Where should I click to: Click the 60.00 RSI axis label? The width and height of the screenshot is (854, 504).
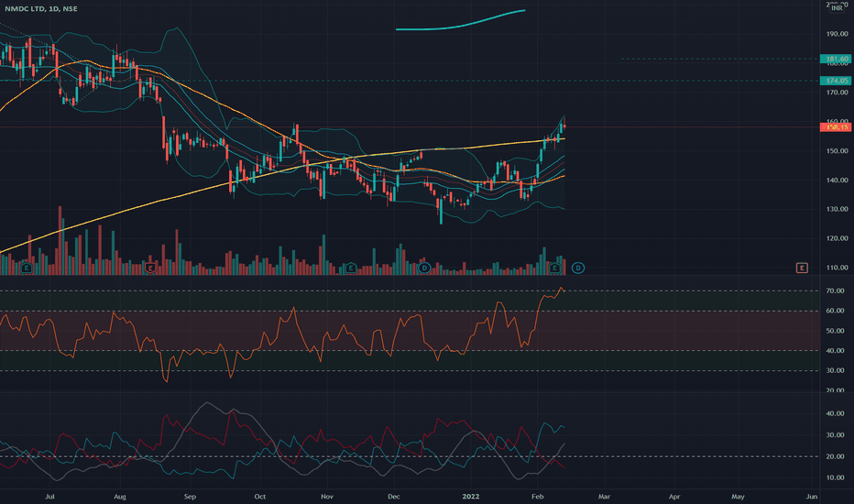click(x=835, y=311)
